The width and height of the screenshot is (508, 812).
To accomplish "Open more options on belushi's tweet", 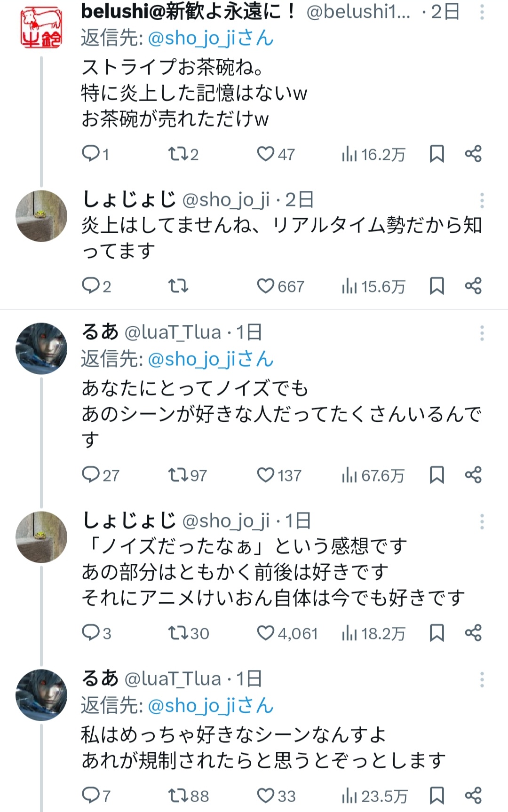I will pyautogui.click(x=482, y=12).
